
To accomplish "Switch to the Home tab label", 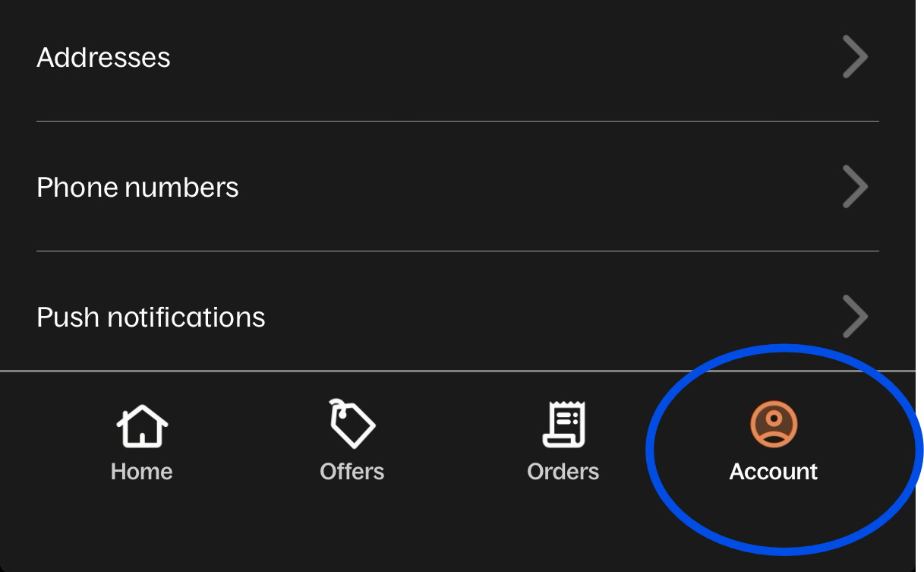I will [x=142, y=472].
